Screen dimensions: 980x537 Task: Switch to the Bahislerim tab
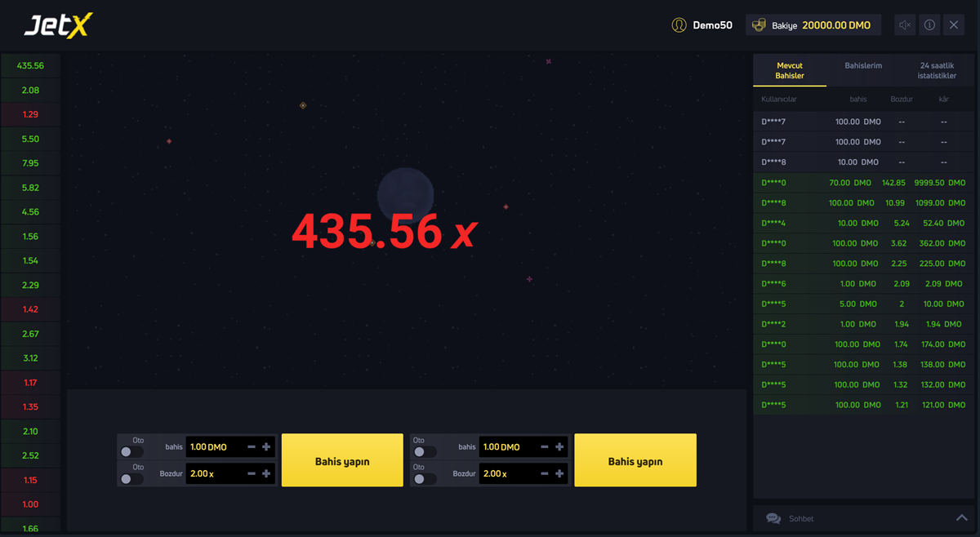(863, 65)
